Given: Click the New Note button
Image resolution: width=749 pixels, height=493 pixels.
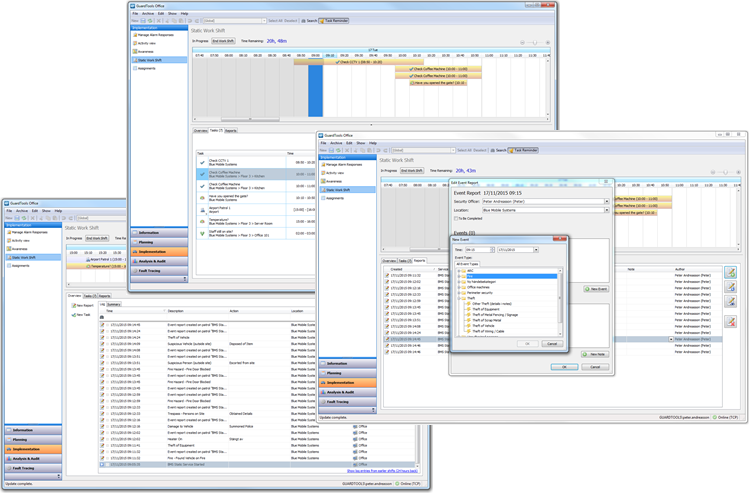Looking at the screenshot, I should [595, 354].
